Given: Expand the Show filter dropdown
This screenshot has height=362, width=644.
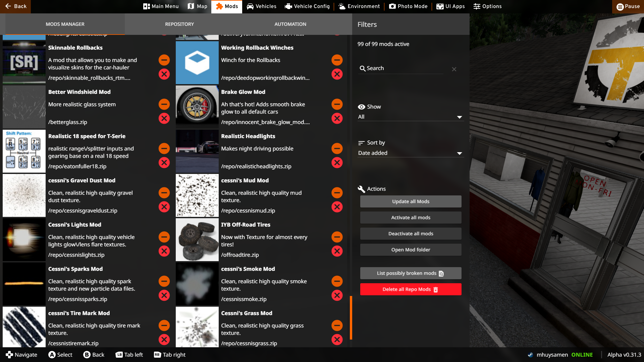Looking at the screenshot, I should coord(411,117).
